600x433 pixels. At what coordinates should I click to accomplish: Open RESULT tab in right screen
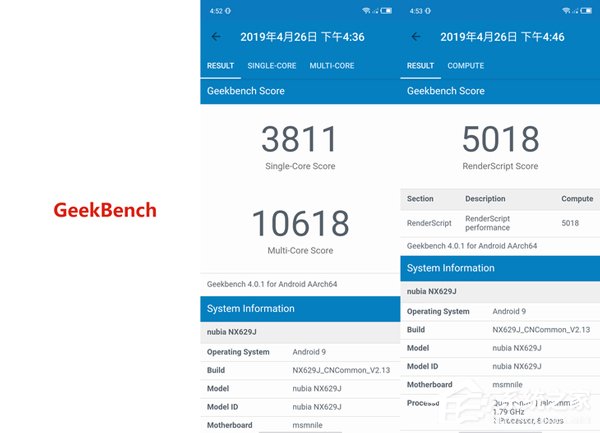(x=421, y=66)
